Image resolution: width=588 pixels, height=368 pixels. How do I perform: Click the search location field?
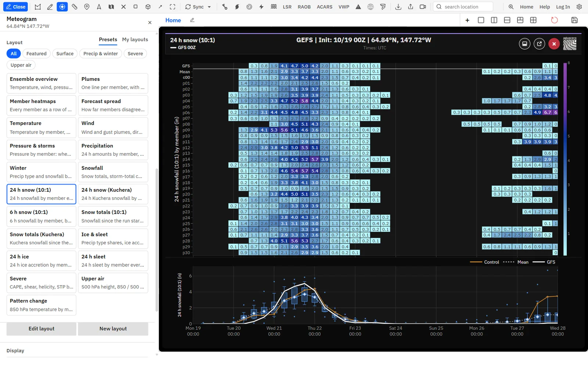click(463, 7)
